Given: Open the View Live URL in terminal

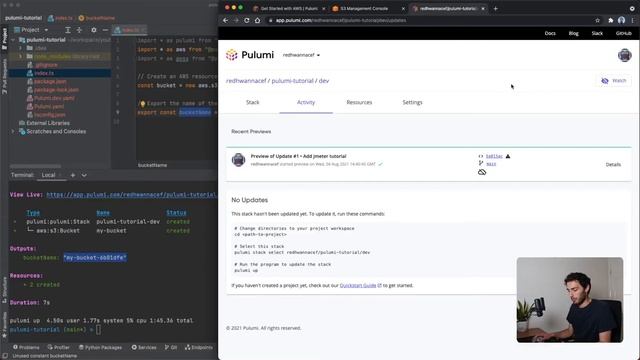Looking at the screenshot, I should pos(131,195).
